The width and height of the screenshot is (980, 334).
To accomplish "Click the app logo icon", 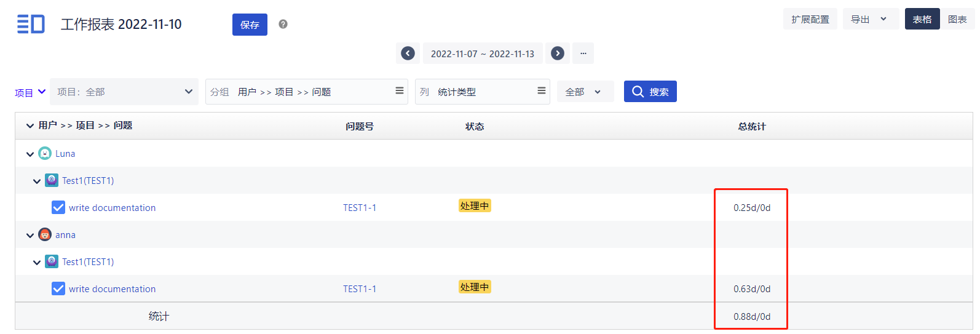I will [x=31, y=24].
